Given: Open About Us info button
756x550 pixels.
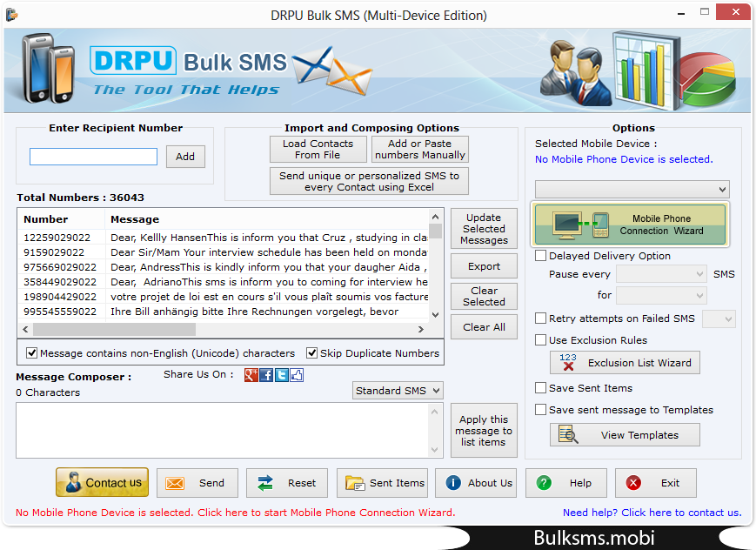Looking at the screenshot, I should [476, 482].
